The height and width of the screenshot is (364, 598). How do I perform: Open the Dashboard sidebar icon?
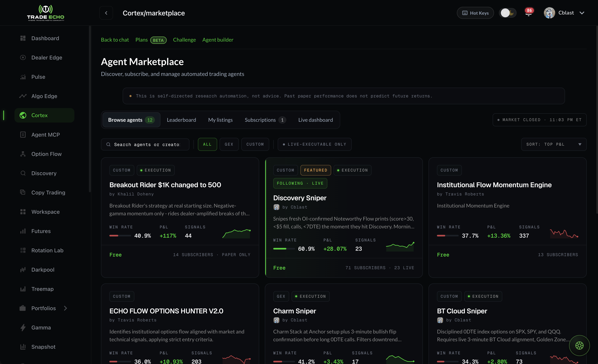coord(23,38)
